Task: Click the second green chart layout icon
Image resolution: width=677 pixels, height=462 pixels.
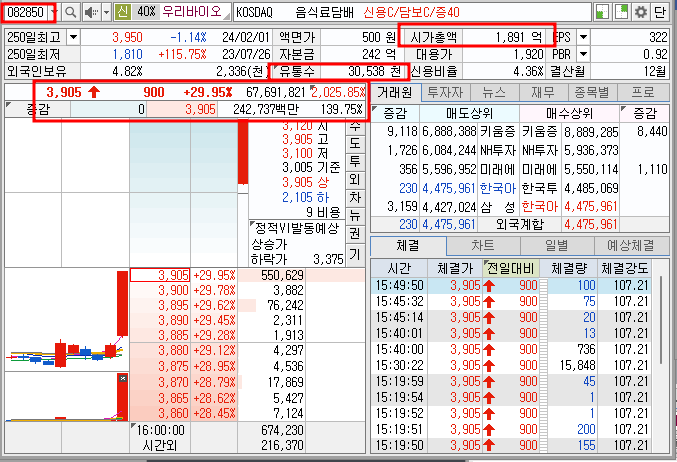Action: (x=621, y=12)
